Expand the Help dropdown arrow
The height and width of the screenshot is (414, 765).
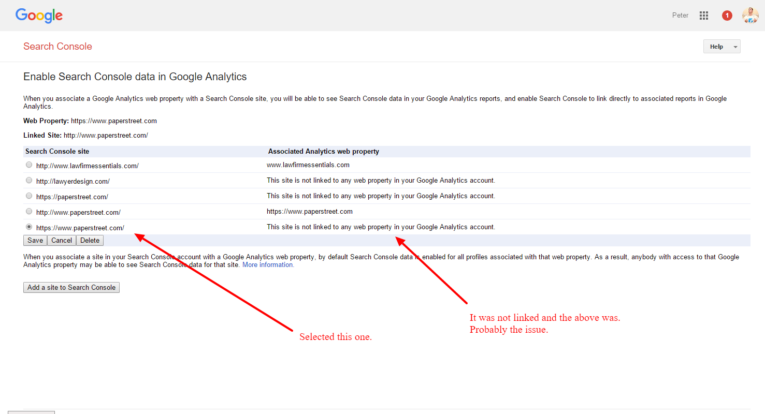tap(735, 47)
